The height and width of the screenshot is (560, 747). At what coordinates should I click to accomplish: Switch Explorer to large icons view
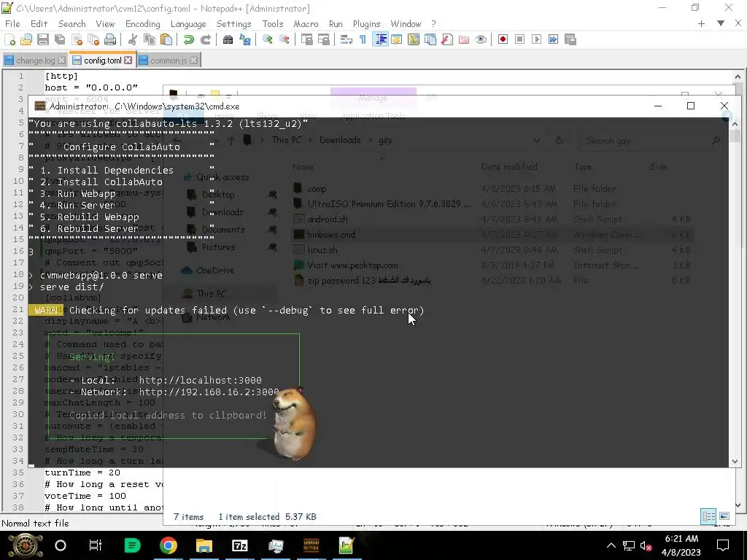click(724, 516)
